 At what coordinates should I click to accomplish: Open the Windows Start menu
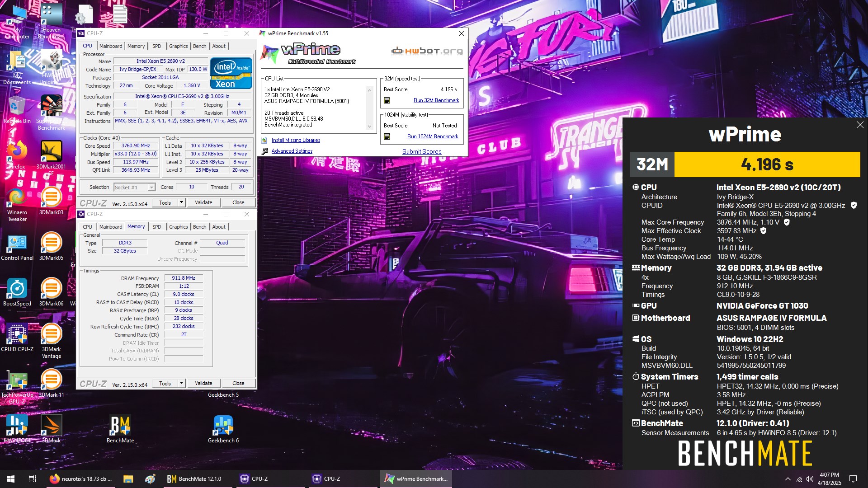tap(11, 479)
